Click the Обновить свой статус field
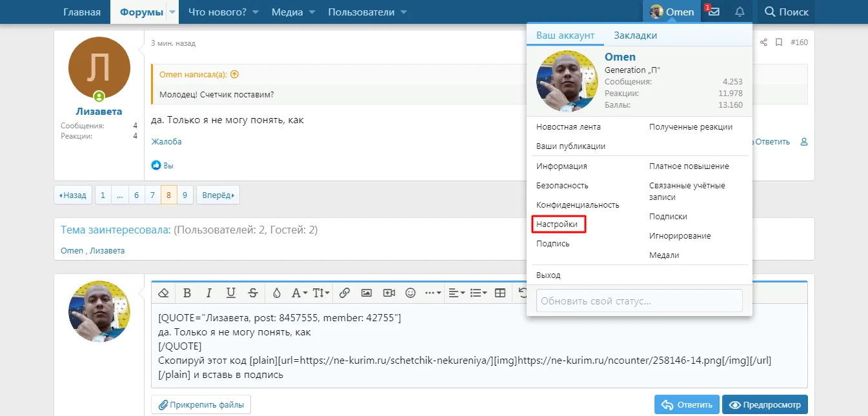The height and width of the screenshot is (416, 868). coord(639,301)
